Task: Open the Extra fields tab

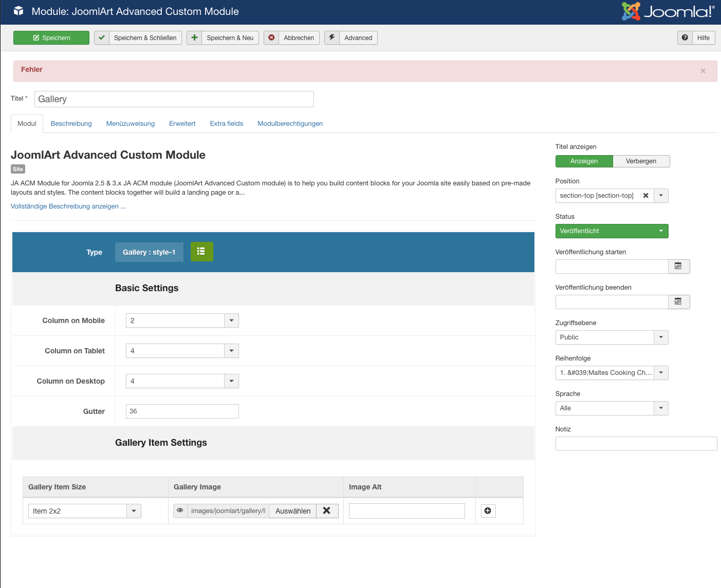Action: (x=226, y=124)
